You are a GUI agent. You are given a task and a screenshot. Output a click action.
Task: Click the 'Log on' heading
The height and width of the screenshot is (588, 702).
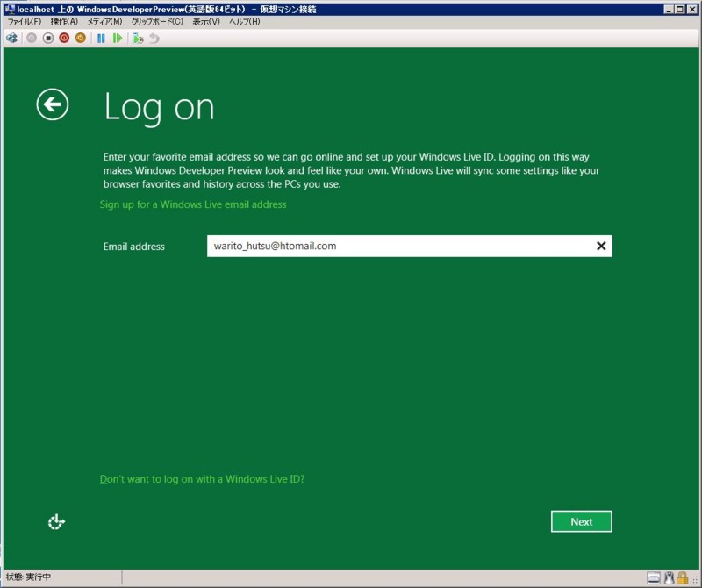point(160,107)
